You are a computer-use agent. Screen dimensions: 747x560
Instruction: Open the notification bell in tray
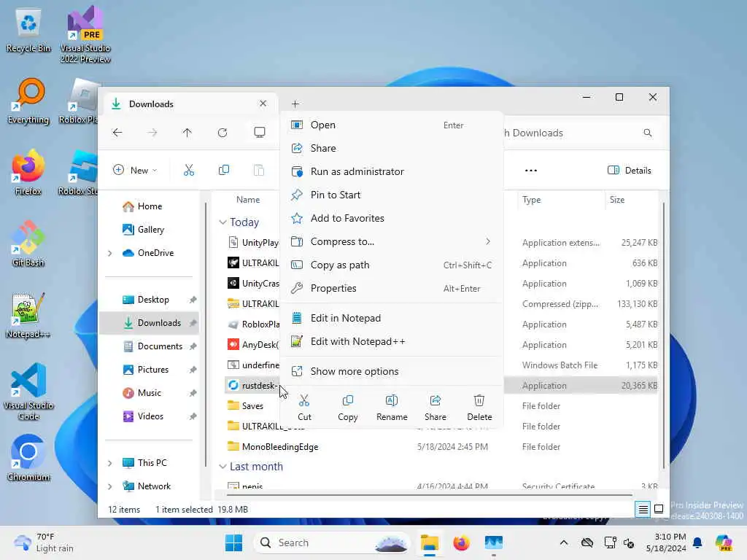697,542
